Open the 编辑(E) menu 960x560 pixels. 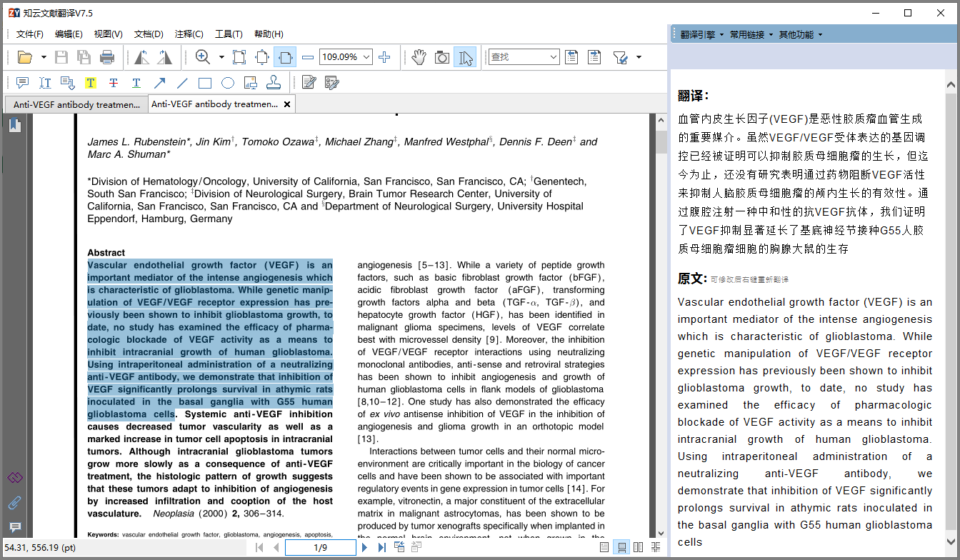pyautogui.click(x=69, y=34)
